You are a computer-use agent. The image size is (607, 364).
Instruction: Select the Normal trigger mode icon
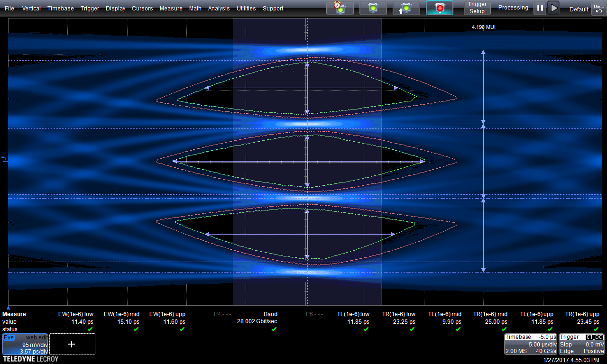(373, 8)
